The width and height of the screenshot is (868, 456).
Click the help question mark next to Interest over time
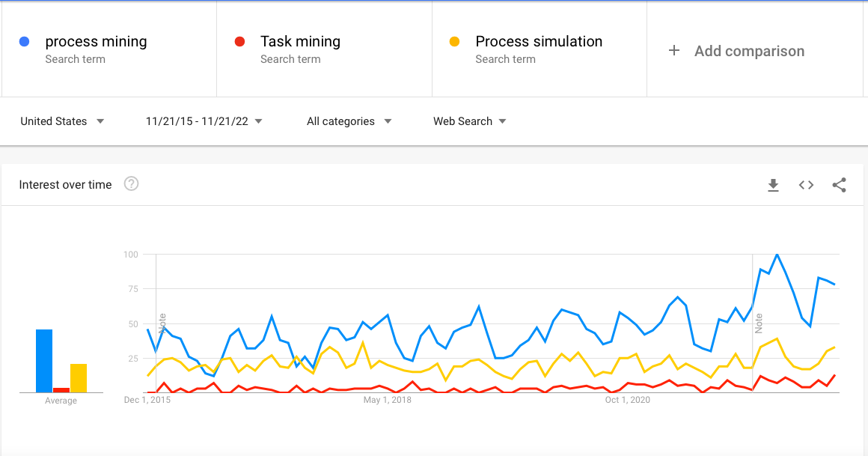(x=131, y=183)
